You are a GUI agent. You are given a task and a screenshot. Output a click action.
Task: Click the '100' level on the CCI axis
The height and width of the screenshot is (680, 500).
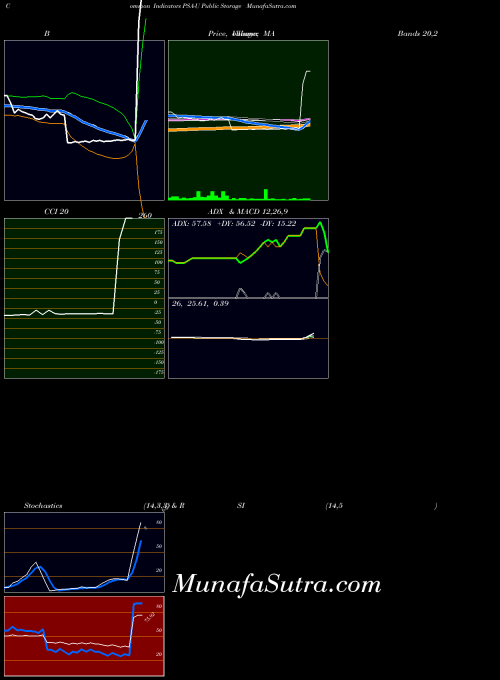158,262
